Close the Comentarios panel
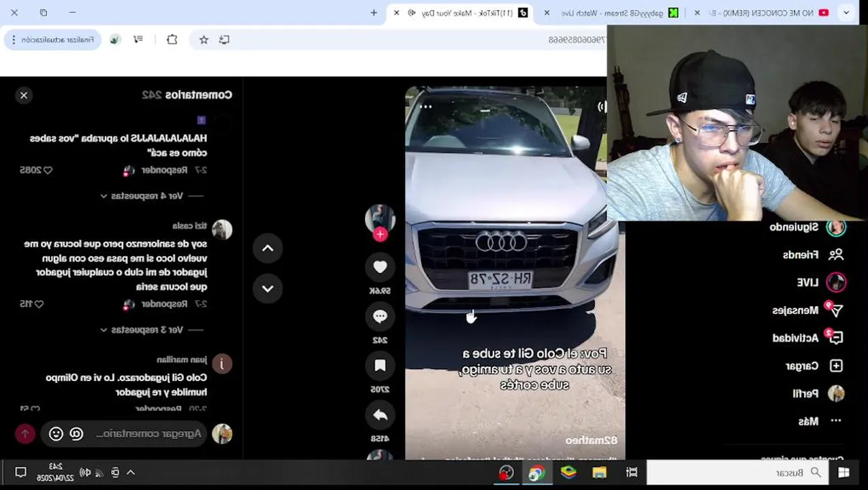The image size is (868, 490). pos(24,95)
